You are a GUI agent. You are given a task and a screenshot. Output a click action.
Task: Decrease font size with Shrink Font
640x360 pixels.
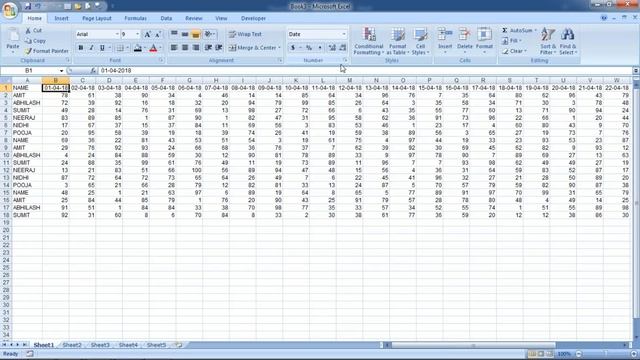(158, 34)
